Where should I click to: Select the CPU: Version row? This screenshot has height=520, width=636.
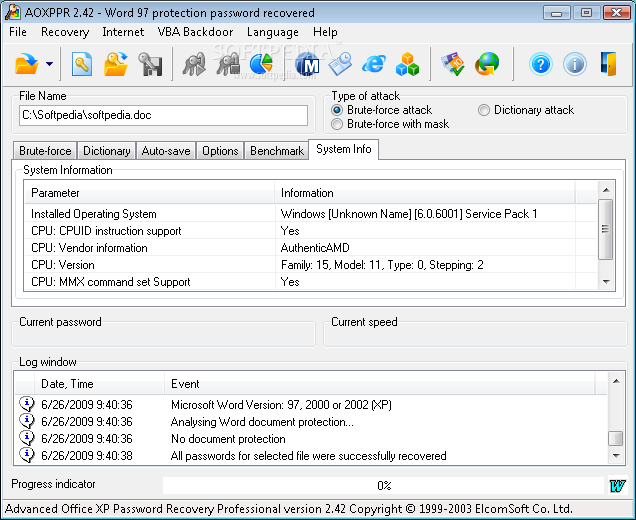click(x=311, y=265)
